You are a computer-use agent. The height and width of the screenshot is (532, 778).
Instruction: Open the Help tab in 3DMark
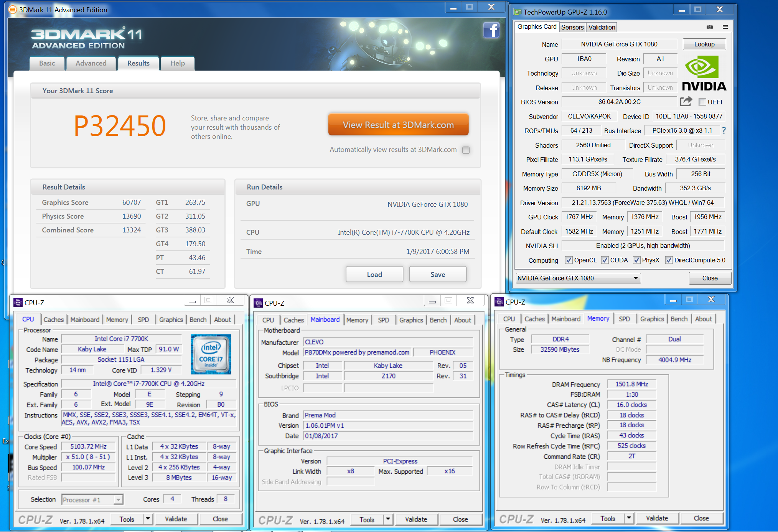178,64
